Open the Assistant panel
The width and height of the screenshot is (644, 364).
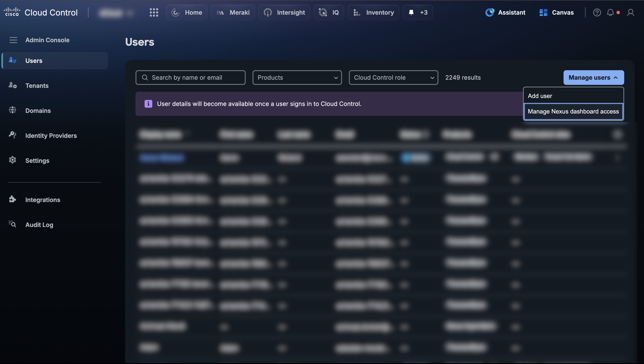pyautogui.click(x=505, y=12)
